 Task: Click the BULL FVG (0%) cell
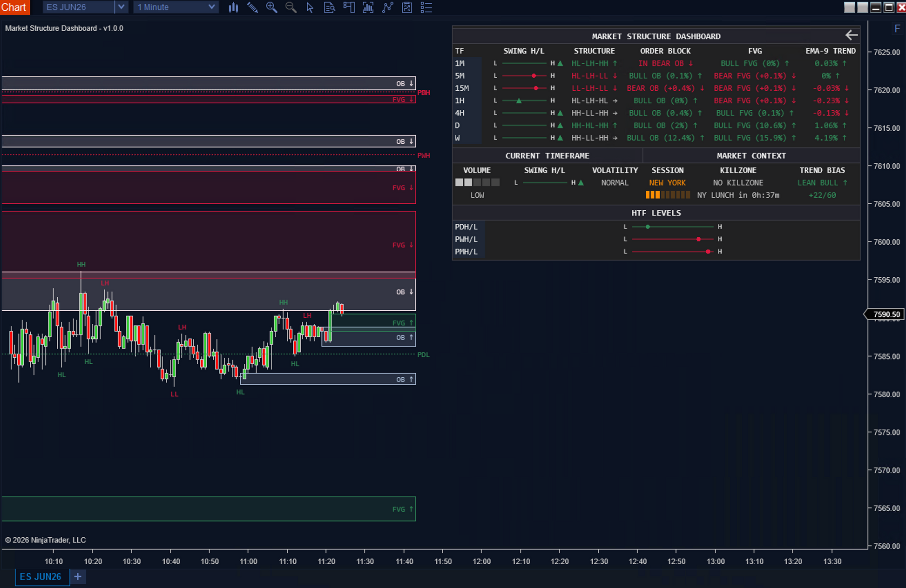[755, 63]
